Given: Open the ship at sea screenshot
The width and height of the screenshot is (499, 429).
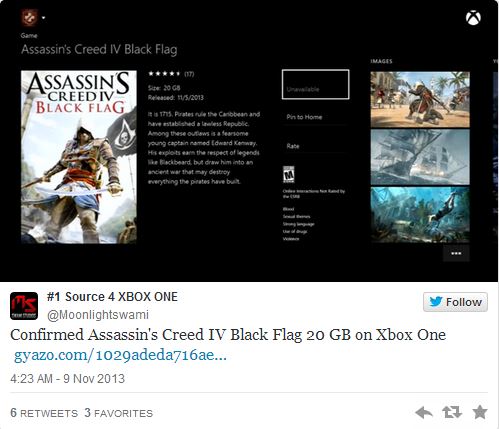Looking at the screenshot, I should pyautogui.click(x=420, y=157).
